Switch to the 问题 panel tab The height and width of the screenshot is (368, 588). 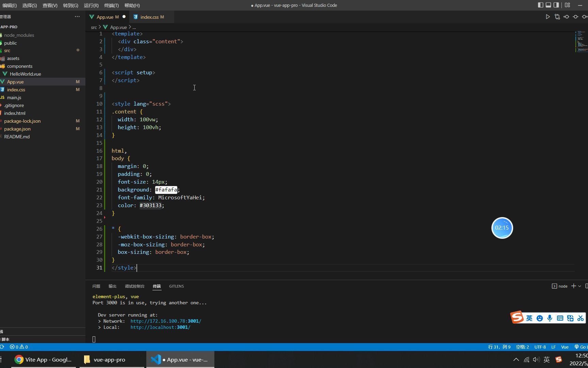[96, 286]
